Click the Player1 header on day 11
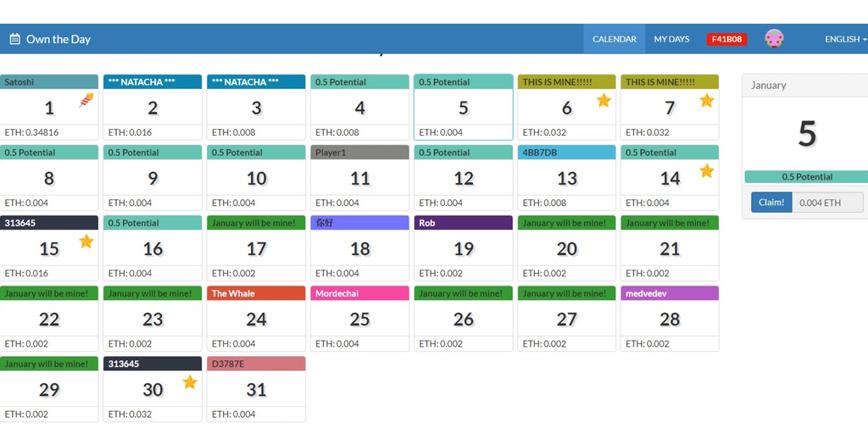Viewport: 868px width, 434px height. pos(359,153)
